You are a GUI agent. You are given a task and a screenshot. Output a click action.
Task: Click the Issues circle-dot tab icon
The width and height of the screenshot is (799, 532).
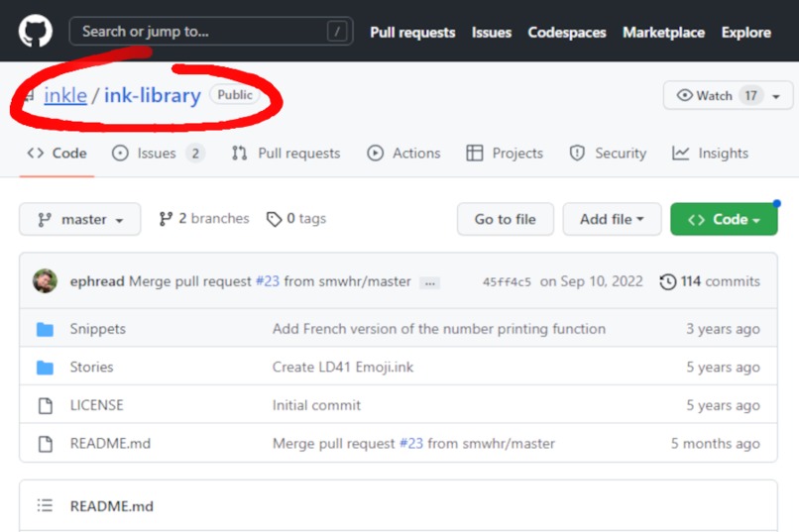click(x=120, y=153)
